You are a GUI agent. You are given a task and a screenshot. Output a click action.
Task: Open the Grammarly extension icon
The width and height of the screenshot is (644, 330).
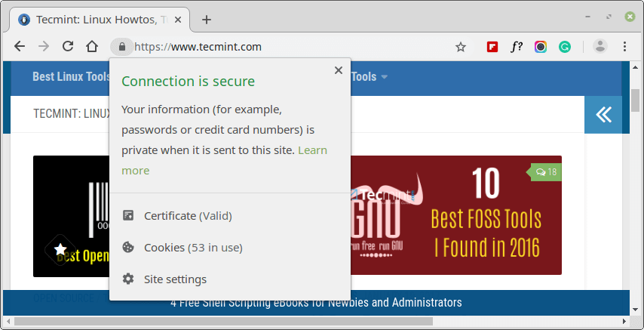[x=565, y=47]
